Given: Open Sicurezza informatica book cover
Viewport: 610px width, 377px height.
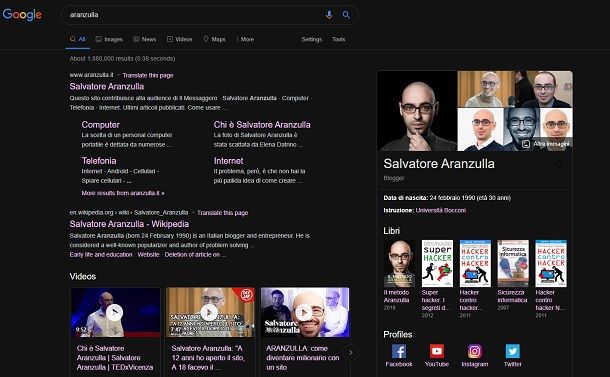Looking at the screenshot, I should click(513, 263).
